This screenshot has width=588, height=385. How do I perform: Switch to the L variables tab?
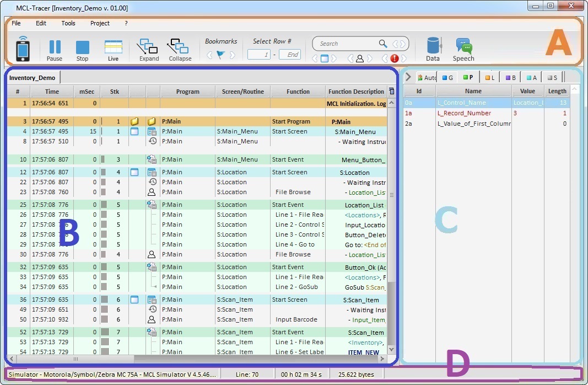tap(489, 78)
